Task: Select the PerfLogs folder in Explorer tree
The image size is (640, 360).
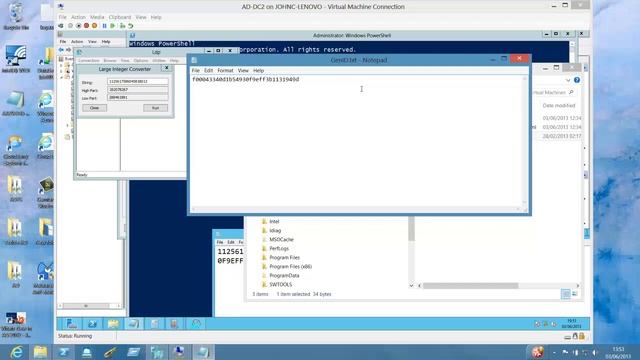Action: [279, 248]
